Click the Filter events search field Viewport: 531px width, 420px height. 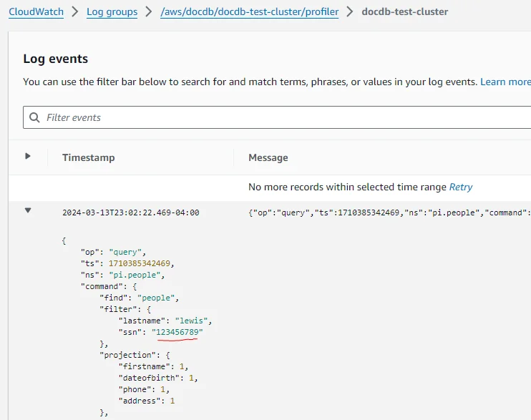coord(278,117)
